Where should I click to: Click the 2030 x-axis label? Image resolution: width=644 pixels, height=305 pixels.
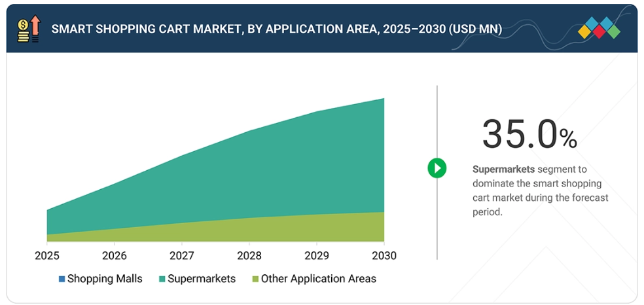(384, 255)
